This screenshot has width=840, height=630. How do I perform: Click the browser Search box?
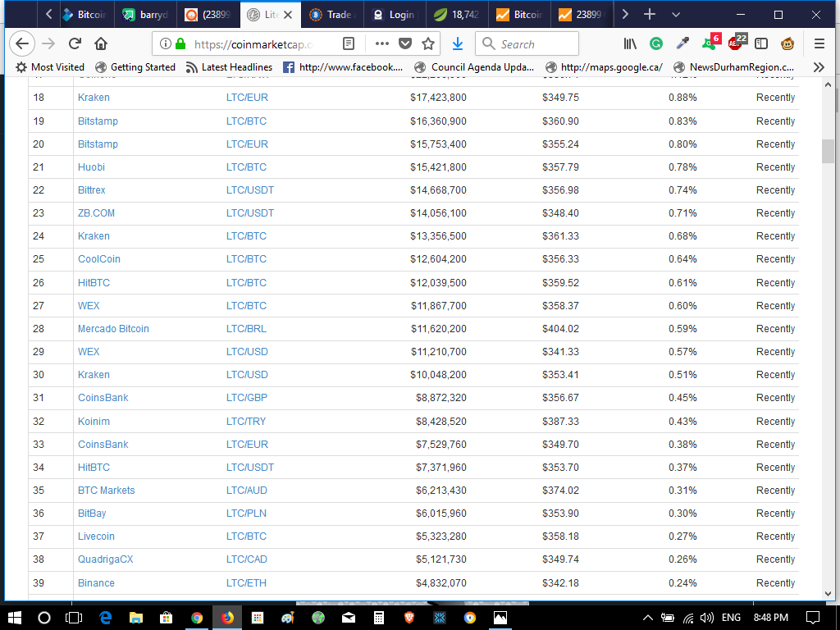coord(527,44)
